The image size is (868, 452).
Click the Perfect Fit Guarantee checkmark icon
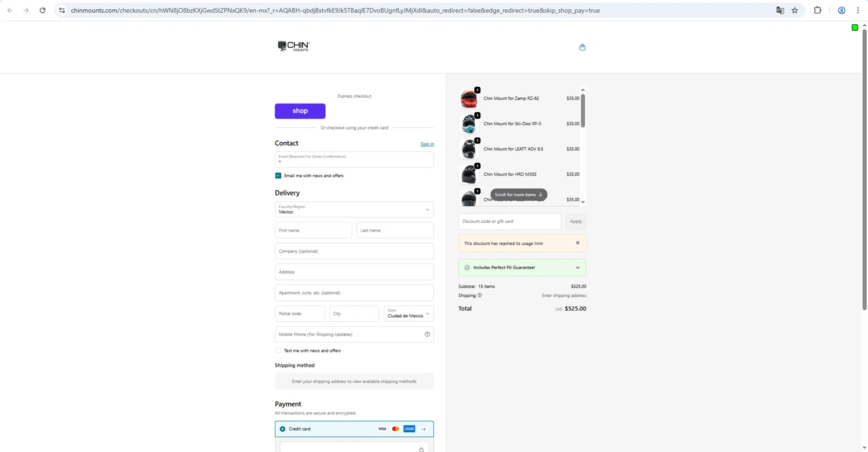467,267
